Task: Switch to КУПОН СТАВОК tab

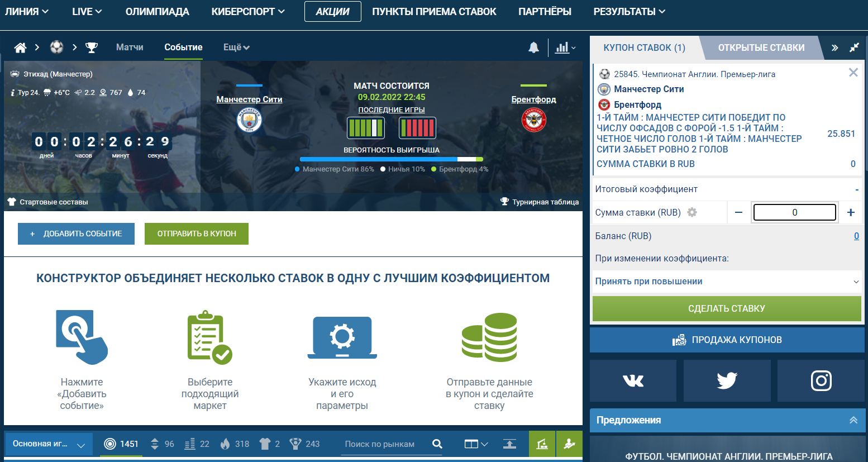Action: pos(644,47)
